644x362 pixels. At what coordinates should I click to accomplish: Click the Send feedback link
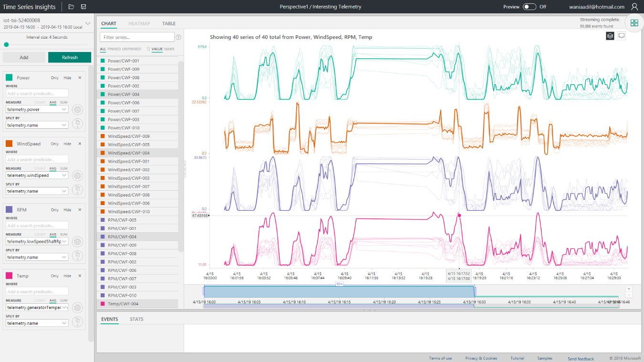[x=581, y=359]
